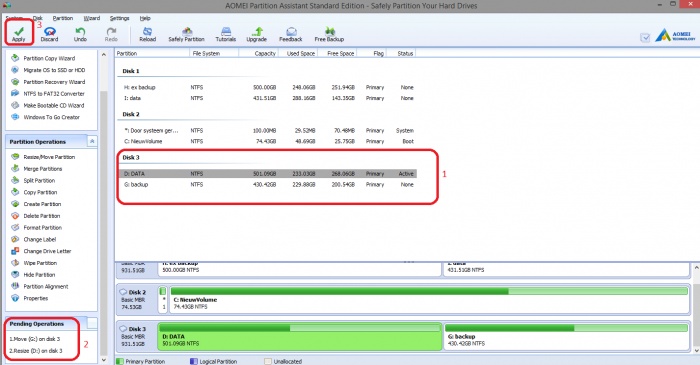The width and height of the screenshot is (700, 365).
Task: Apply pending operations with the Apply button
Action: [19, 34]
